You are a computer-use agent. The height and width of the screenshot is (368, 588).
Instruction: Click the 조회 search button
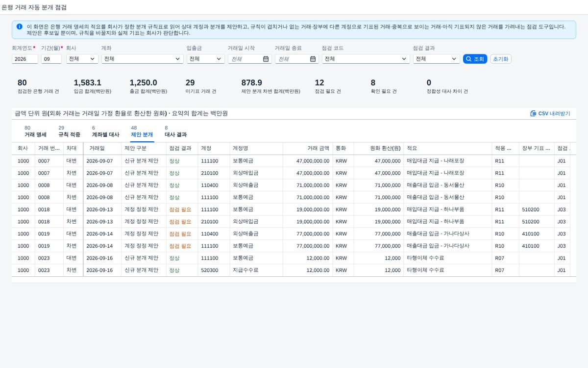pyautogui.click(x=475, y=59)
